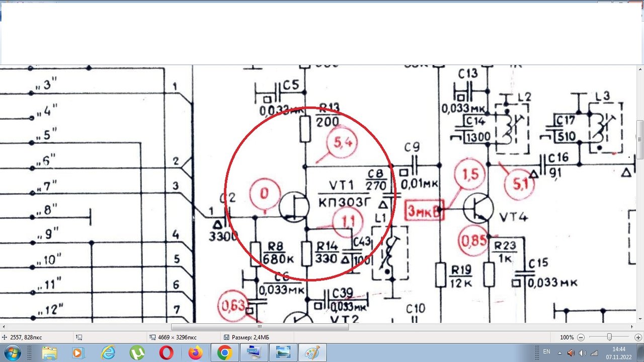Click the КП303Г transistor label on canvas
This screenshot has height=362, width=644.
tap(345, 202)
